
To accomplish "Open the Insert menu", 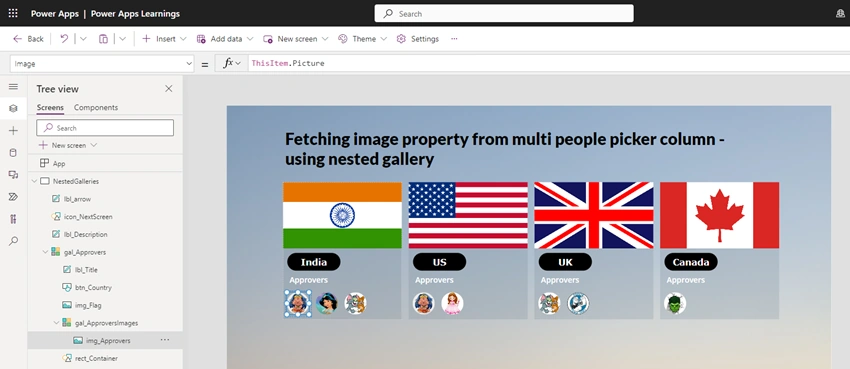I will coord(164,39).
